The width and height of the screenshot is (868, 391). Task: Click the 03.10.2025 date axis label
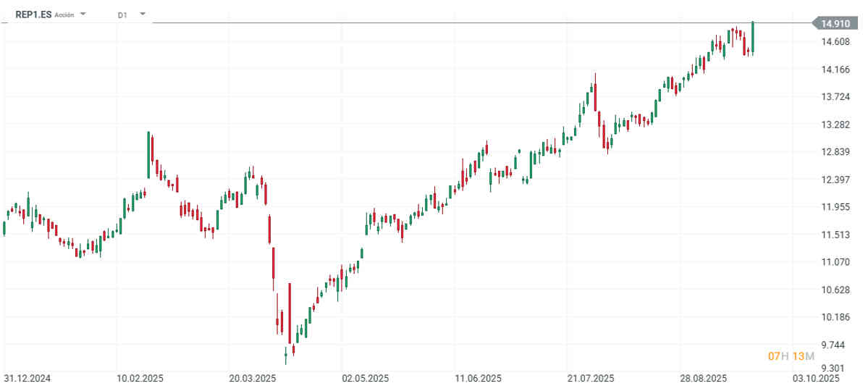click(815, 379)
